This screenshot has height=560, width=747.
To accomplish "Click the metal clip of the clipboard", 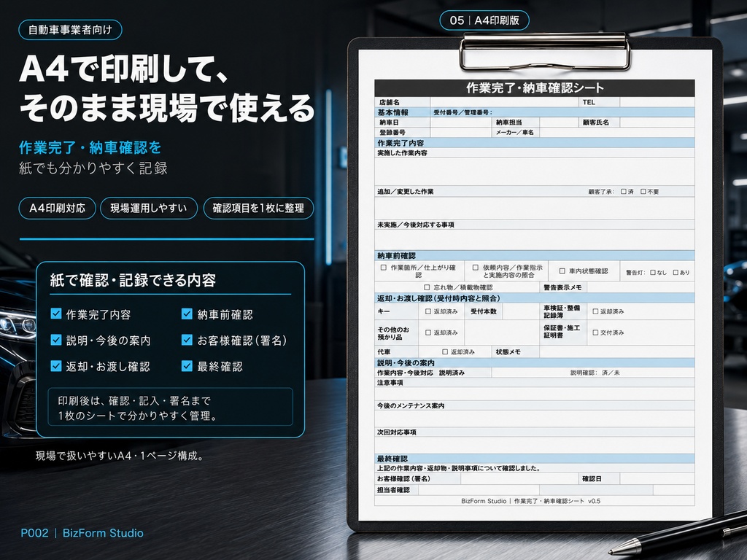I will click(x=545, y=52).
